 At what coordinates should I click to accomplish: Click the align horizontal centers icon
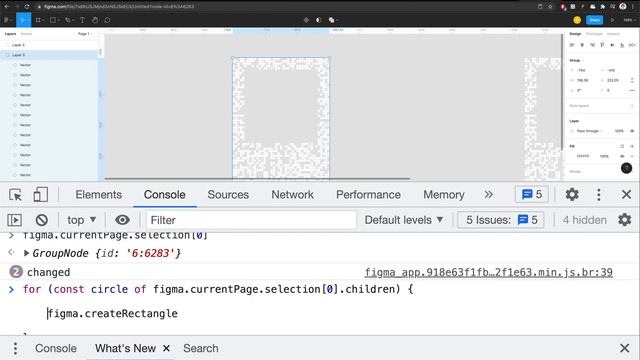[582, 45]
